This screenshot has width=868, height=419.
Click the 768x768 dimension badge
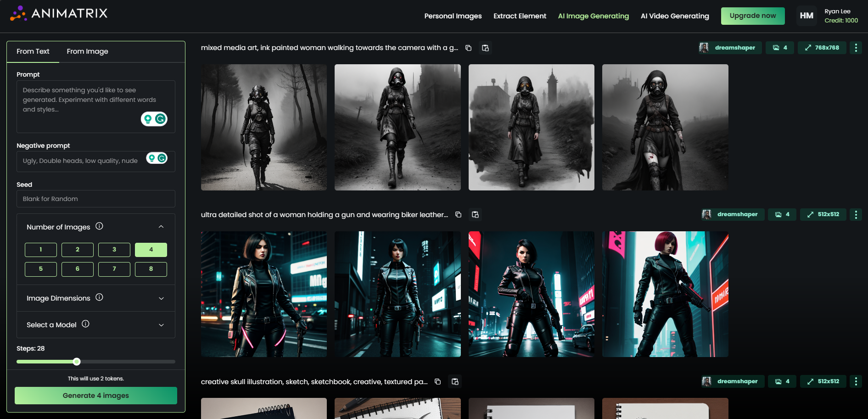[x=822, y=48]
